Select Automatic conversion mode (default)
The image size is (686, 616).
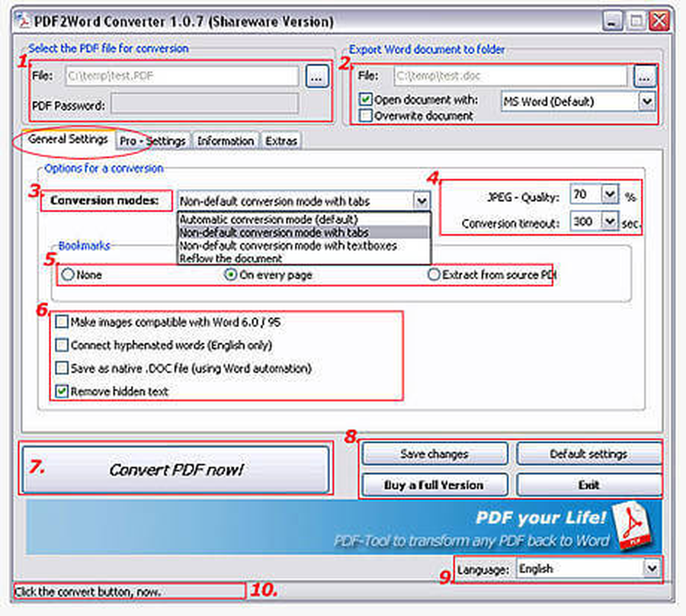pyautogui.click(x=303, y=220)
